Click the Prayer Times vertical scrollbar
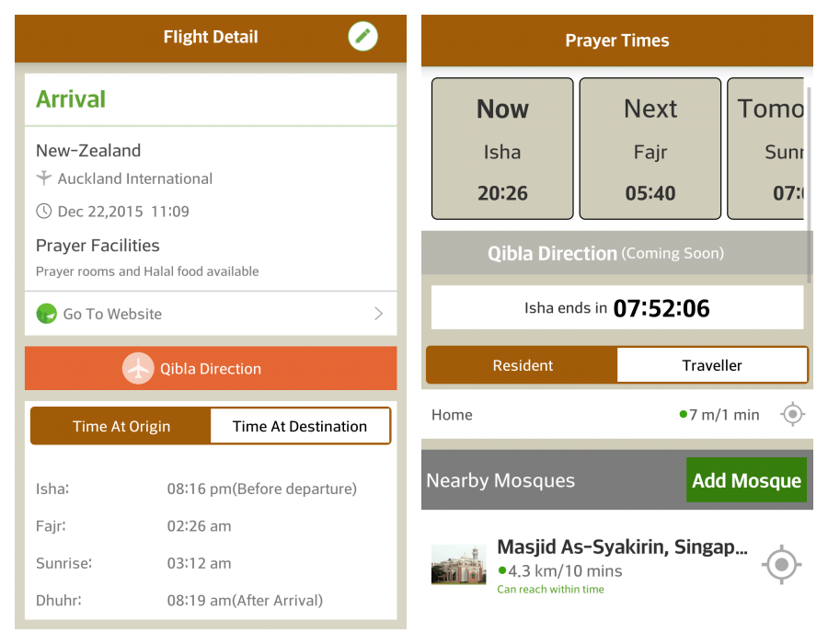 point(809,184)
